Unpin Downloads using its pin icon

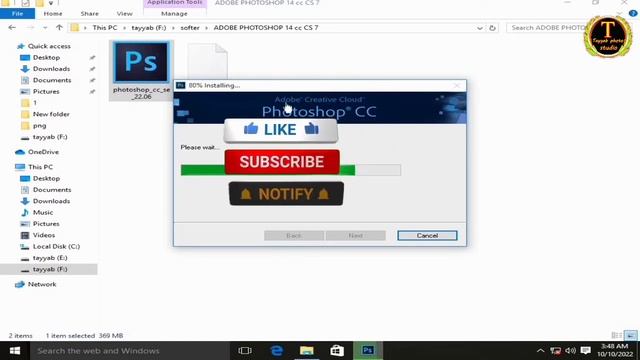[92, 69]
